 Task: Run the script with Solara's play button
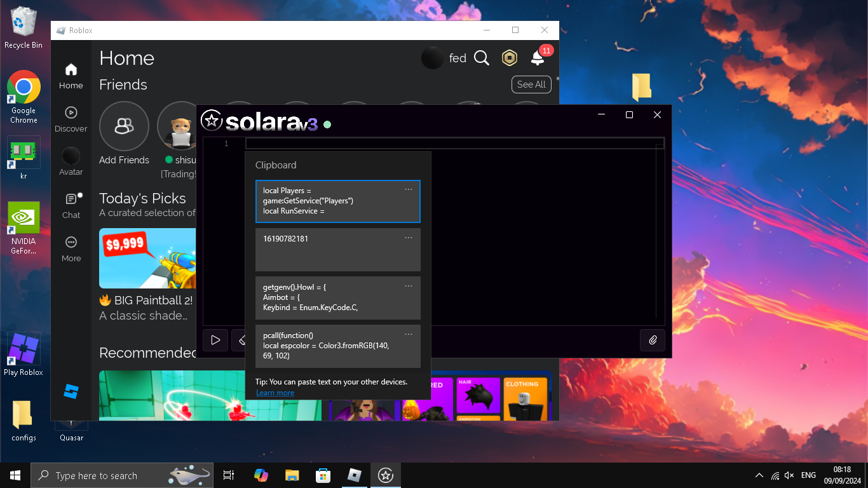click(215, 340)
